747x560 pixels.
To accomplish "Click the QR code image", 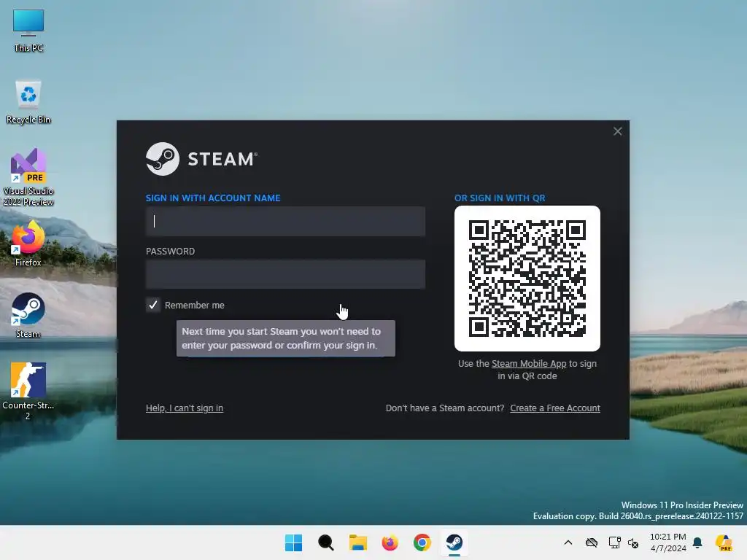I will [x=527, y=279].
